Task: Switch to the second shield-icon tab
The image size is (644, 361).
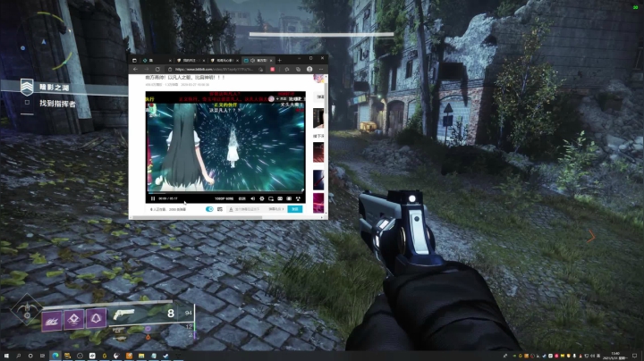Action: [190, 60]
